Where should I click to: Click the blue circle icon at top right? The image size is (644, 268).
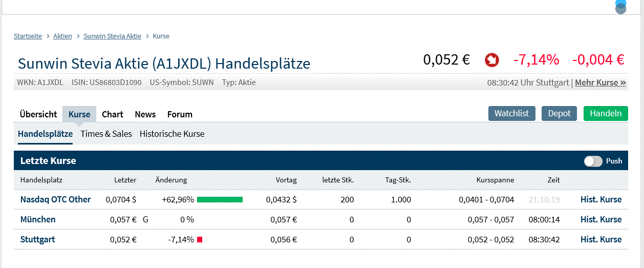tap(620, 7)
